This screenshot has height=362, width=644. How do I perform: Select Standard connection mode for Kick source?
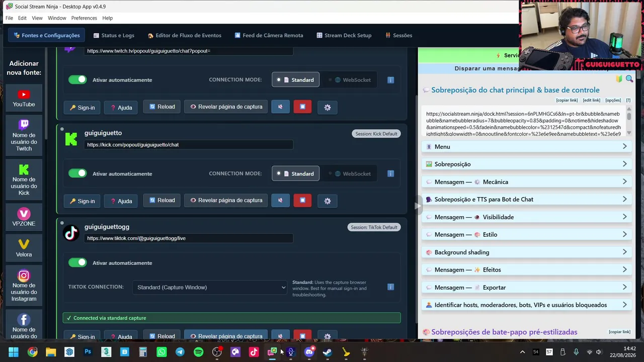296,173
